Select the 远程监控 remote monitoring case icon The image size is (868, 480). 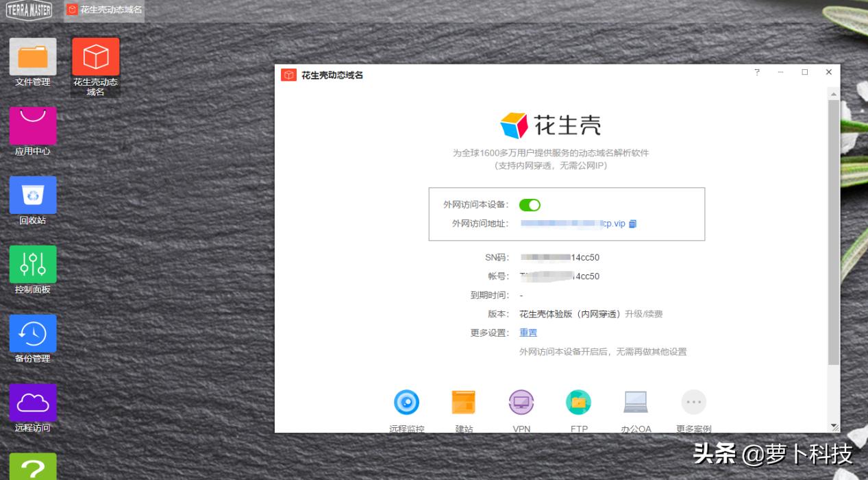coord(407,403)
